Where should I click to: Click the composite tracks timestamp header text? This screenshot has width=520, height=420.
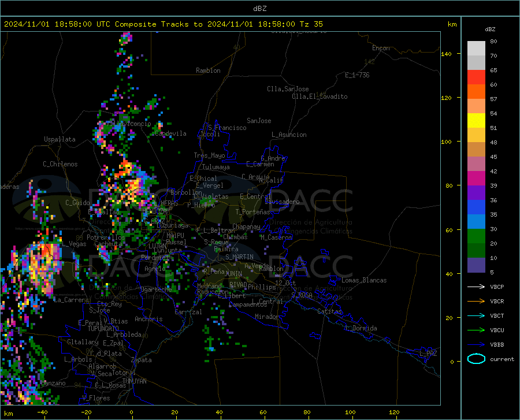[163, 24]
